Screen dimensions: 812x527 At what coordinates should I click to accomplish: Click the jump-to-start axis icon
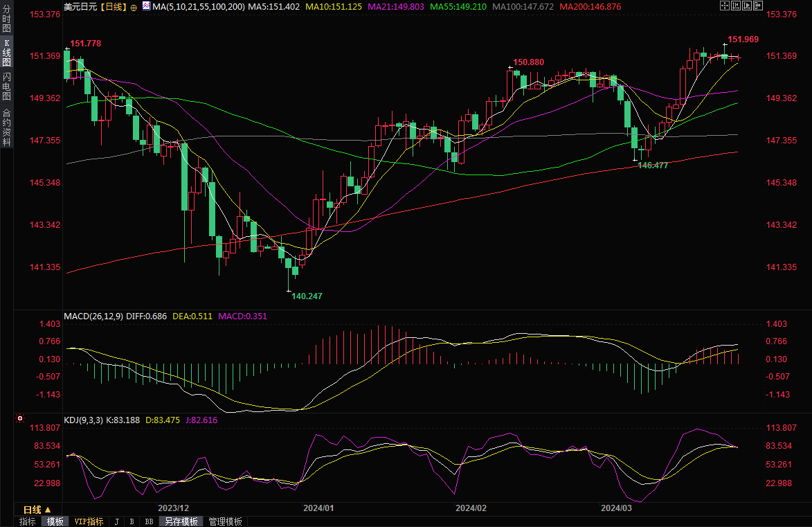[736, 6]
